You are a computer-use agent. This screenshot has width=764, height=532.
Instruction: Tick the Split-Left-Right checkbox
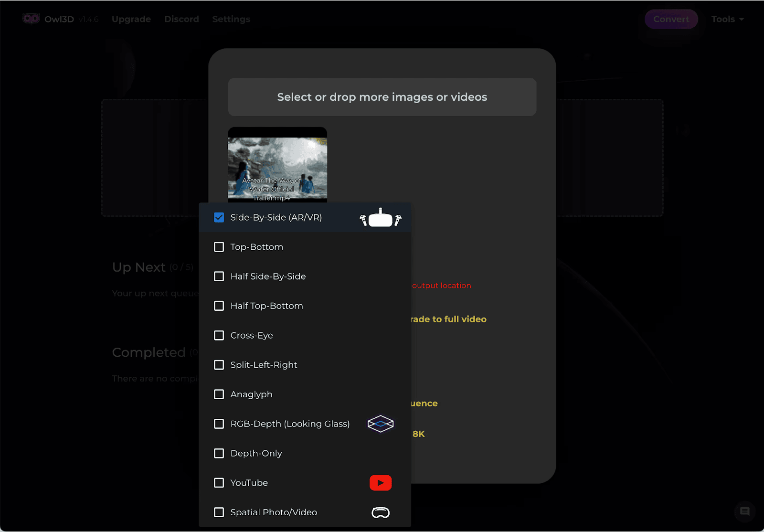coord(219,365)
